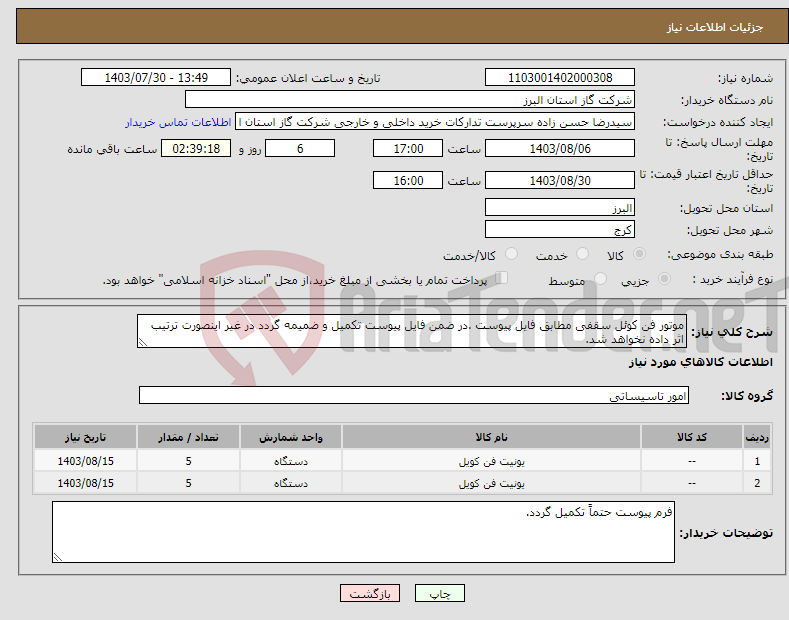Select the کالا/خدمت radio button
Image resolution: width=789 pixels, height=620 pixels.
pos(511,254)
